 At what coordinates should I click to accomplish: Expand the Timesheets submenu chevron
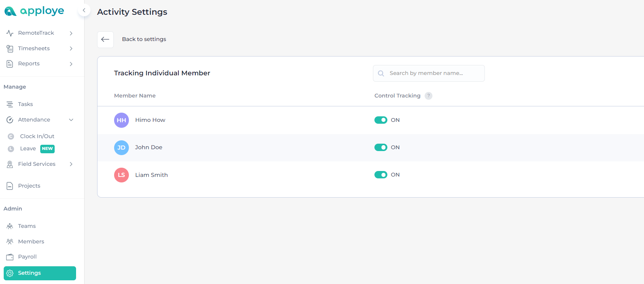pos(71,48)
